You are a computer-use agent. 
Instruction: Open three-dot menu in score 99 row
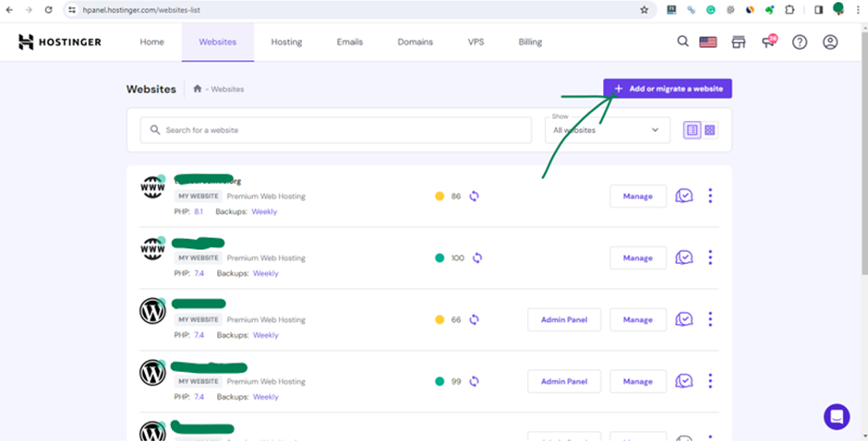click(x=710, y=381)
